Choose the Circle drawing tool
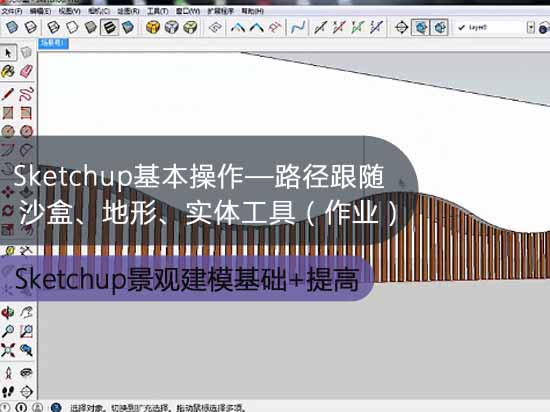The width and height of the screenshot is (550, 412). click(8, 131)
